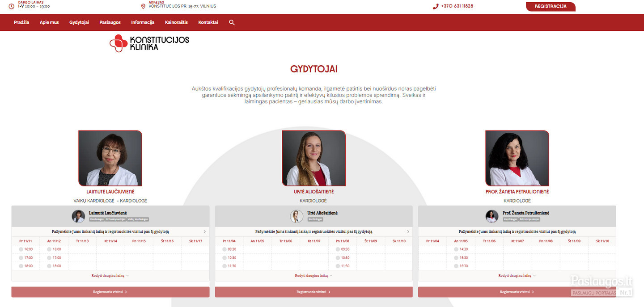
Task: Select 11:30 on Pn 11/08 for Urtė Aliošaitienė
Action: pyautogui.click(x=343, y=266)
